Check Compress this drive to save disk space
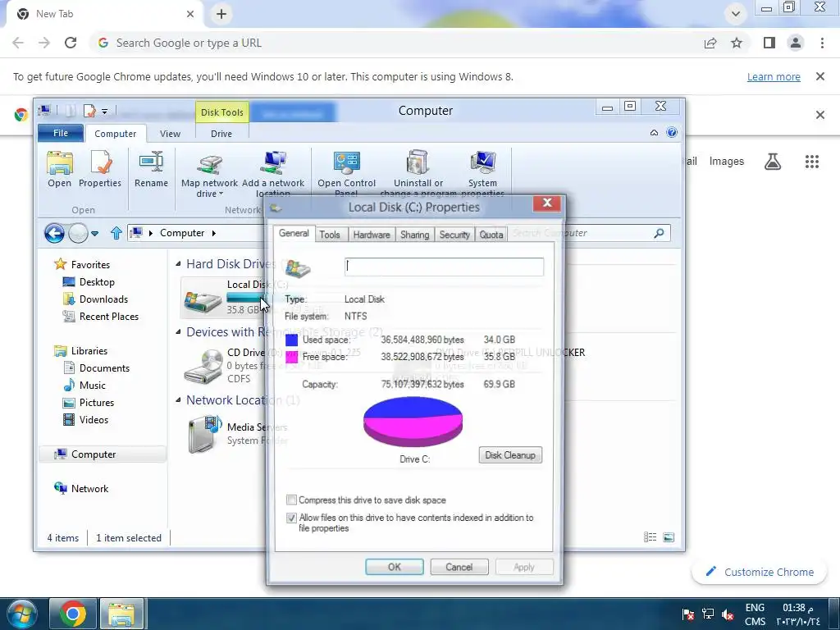 (x=291, y=500)
